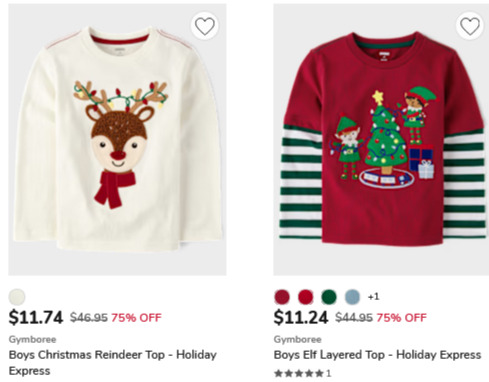Click the $11.74 sale price

tap(36, 317)
